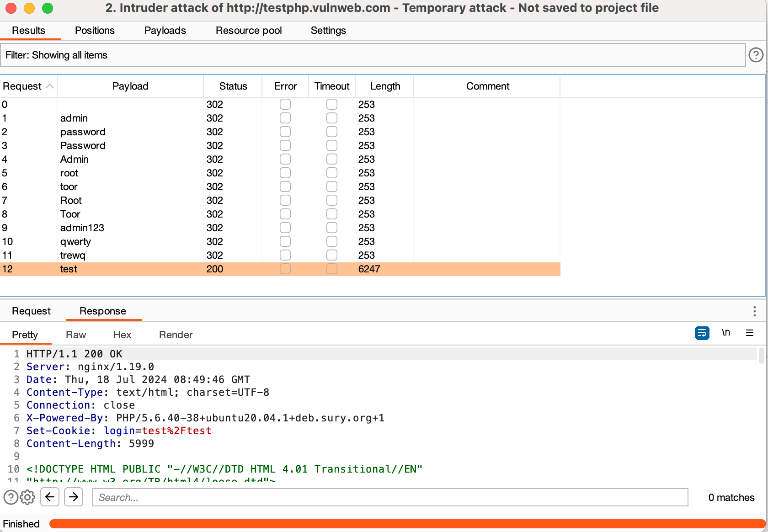Sort results by Length column header
This screenshot has width=768, height=532.
(385, 86)
